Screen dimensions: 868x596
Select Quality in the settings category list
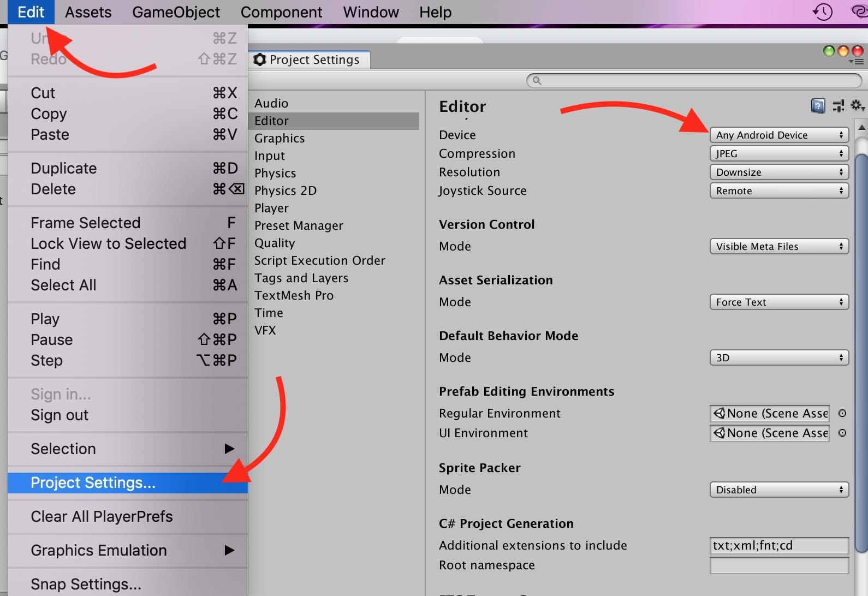(x=275, y=243)
